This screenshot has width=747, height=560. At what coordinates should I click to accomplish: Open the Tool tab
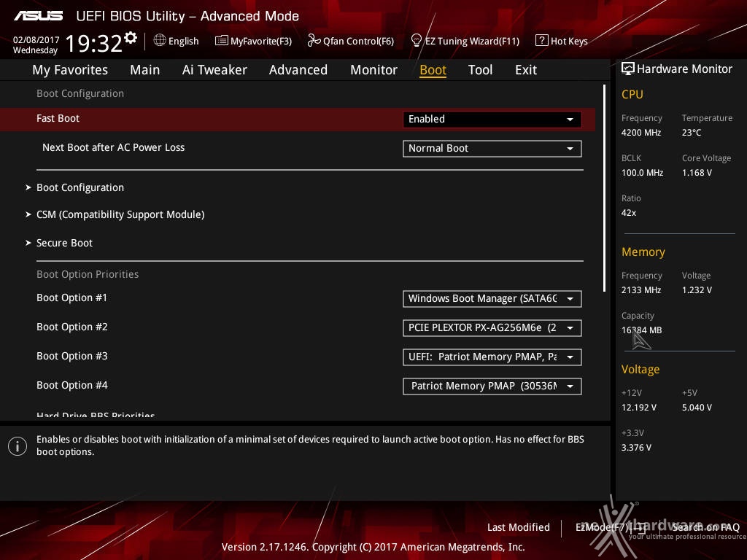[x=480, y=70]
